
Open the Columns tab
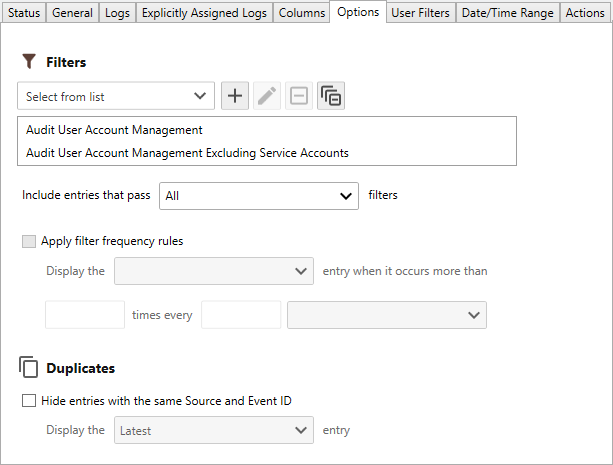click(299, 13)
